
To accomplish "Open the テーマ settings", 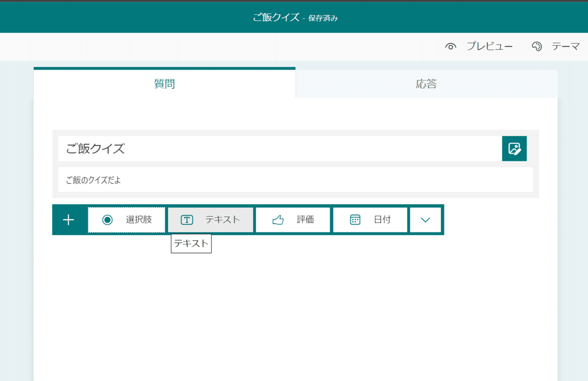I will [566, 46].
